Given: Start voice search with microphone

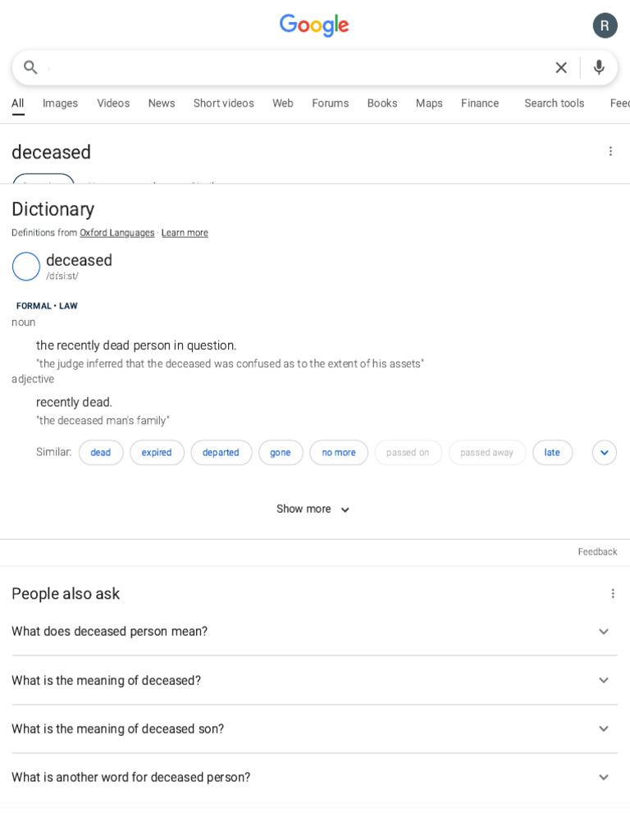Looking at the screenshot, I should [599, 67].
